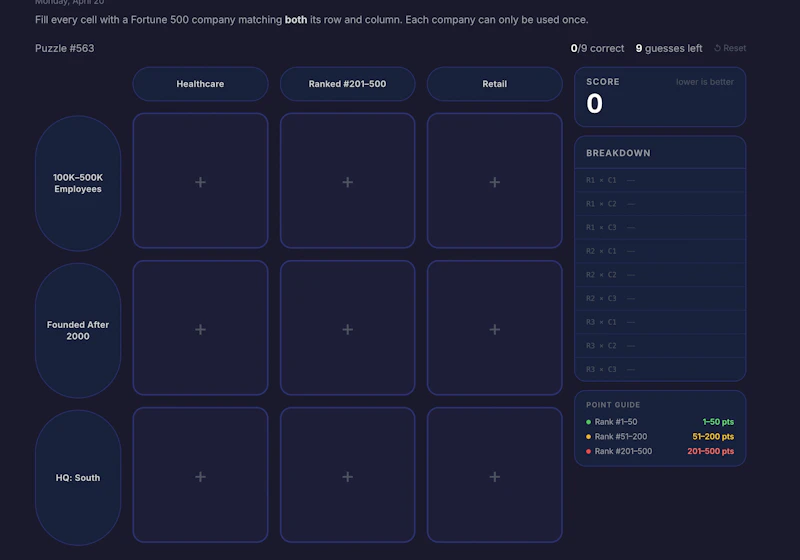Click the BREAKDOWN heading
This screenshot has height=560, width=800.
tap(618, 153)
